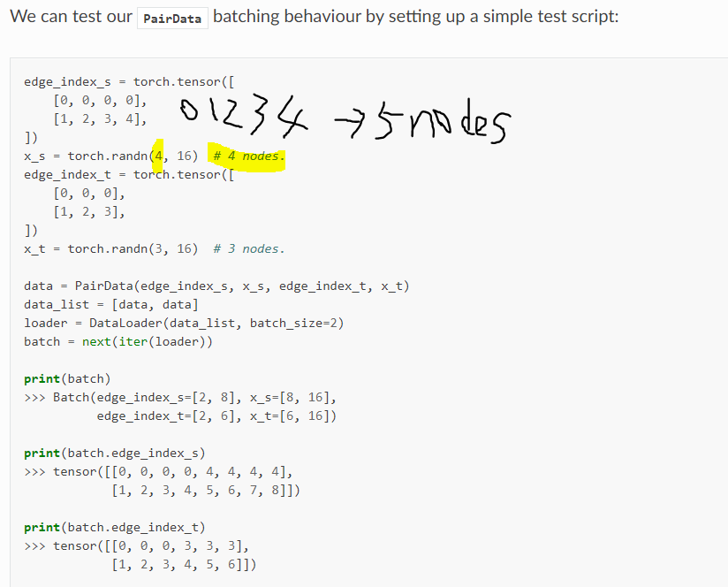Click the tensor row '[[0, 0, 0, 0, 4, 4, 4, 4],'
The image size is (728, 587).
[199, 472]
